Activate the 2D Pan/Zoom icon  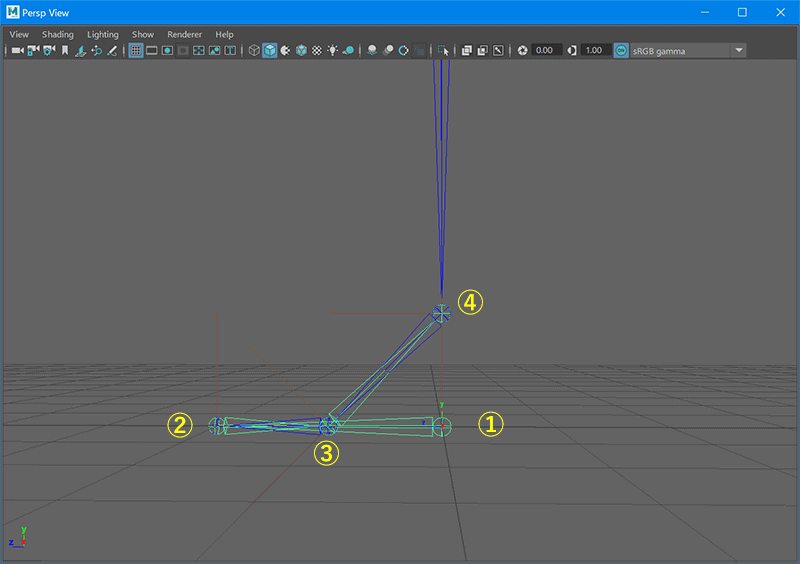tap(96, 50)
